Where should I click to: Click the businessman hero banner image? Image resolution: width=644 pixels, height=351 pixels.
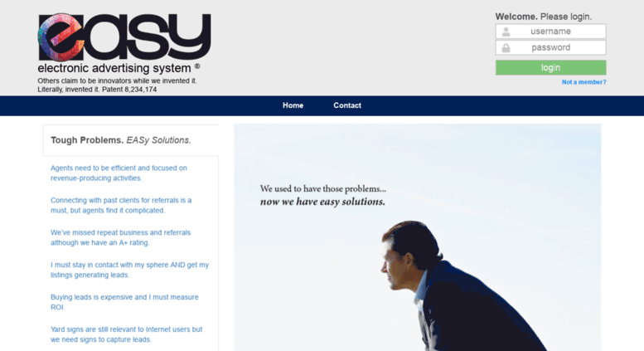tap(417, 237)
